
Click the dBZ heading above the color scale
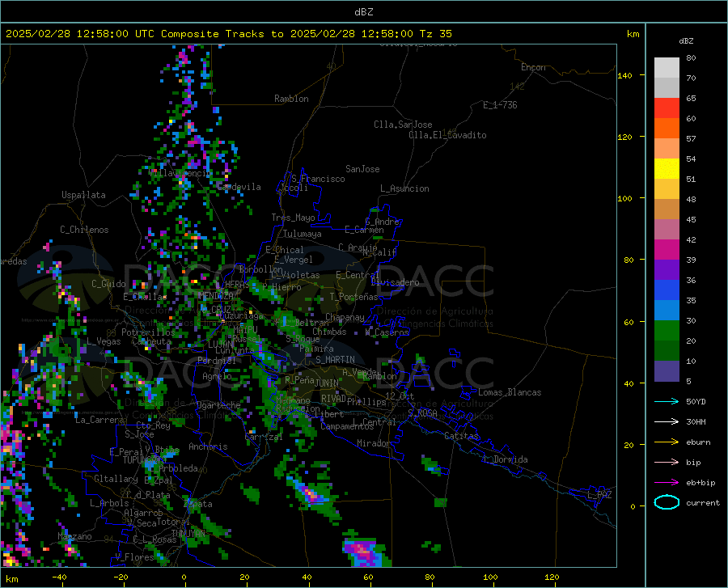coord(686,40)
